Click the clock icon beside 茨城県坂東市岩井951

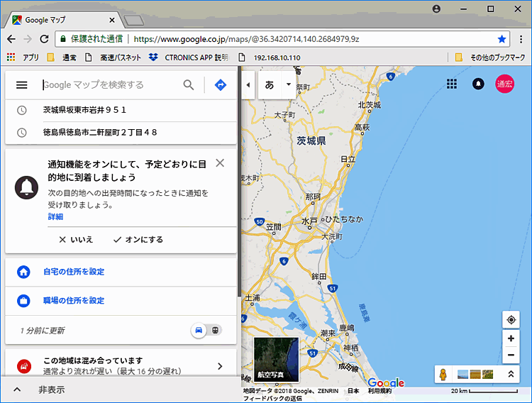click(x=22, y=110)
